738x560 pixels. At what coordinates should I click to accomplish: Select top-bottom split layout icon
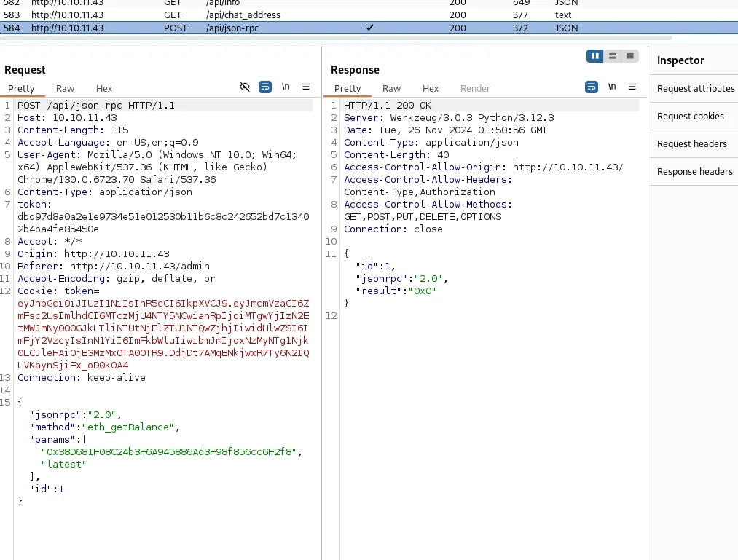(613, 56)
